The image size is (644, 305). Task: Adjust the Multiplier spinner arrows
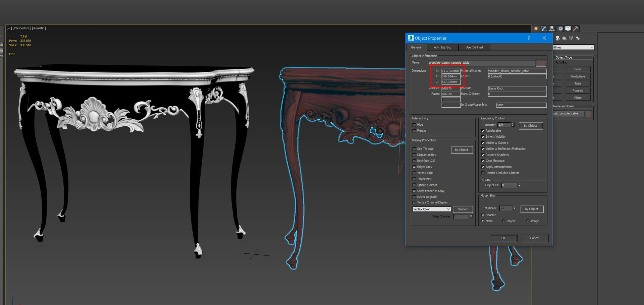[514, 208]
